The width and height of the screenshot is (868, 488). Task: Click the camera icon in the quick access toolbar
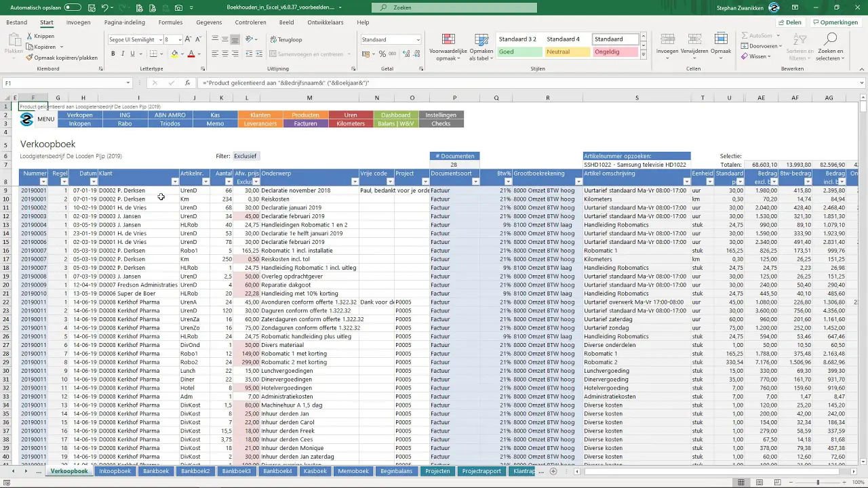tap(178, 7)
